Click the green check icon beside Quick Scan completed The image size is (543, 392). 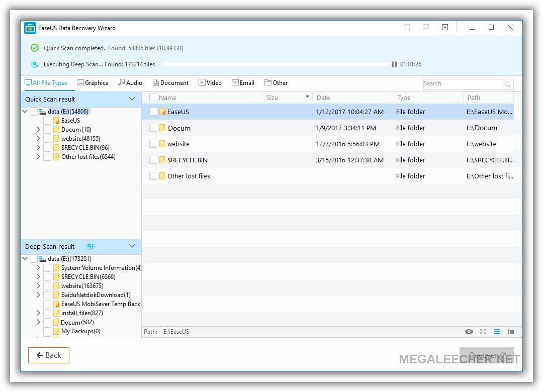35,48
